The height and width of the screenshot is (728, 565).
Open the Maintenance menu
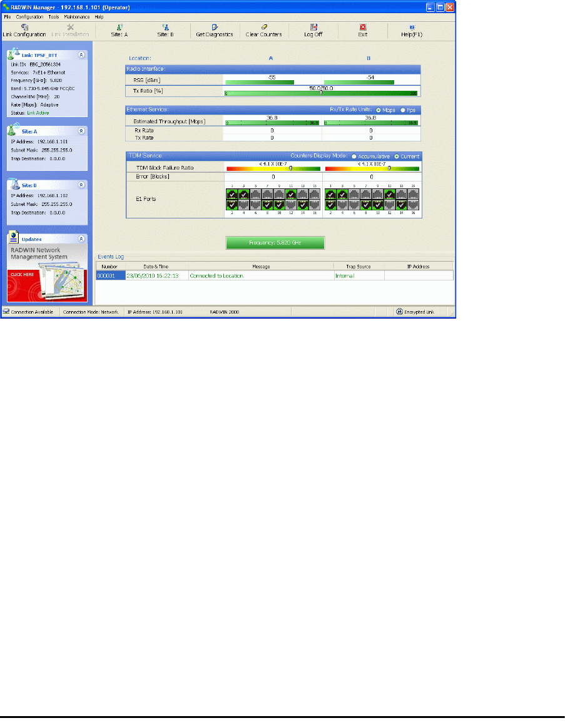[x=77, y=17]
